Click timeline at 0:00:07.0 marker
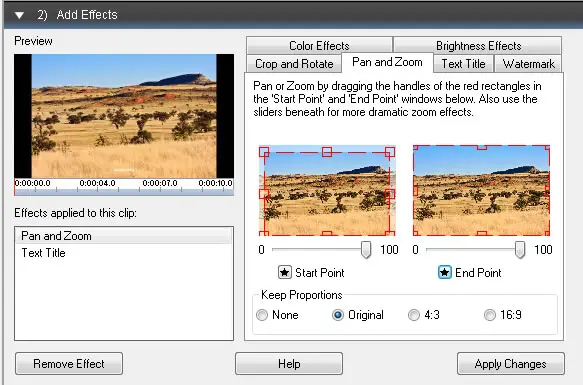 160,183
